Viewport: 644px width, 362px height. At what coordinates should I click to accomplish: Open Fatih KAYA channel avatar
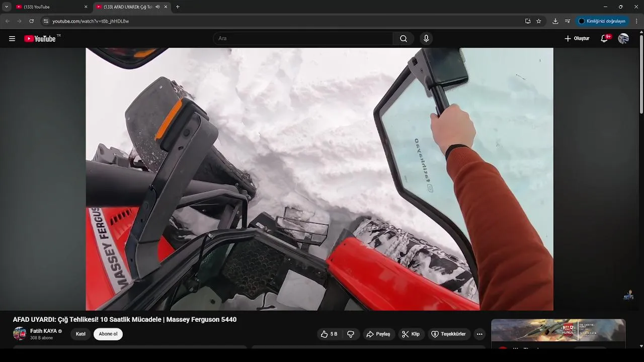point(20,334)
